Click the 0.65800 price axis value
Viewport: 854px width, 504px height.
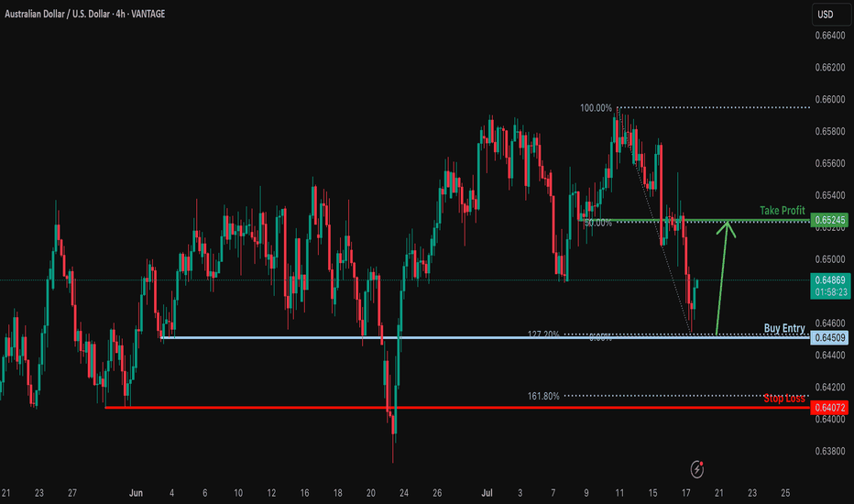coord(830,131)
